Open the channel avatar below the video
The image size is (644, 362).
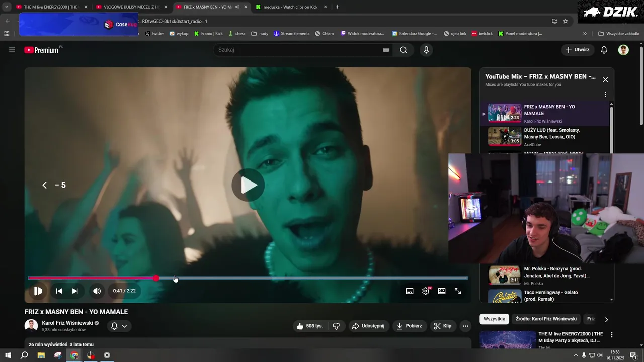31,326
